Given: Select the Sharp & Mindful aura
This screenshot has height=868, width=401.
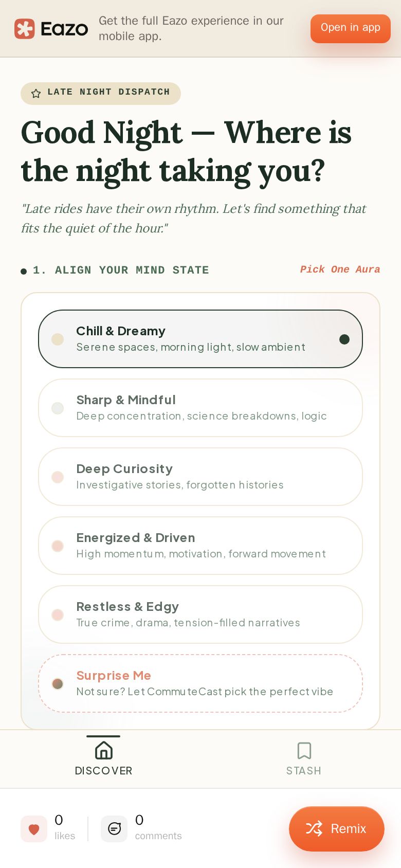Looking at the screenshot, I should click(x=200, y=408).
